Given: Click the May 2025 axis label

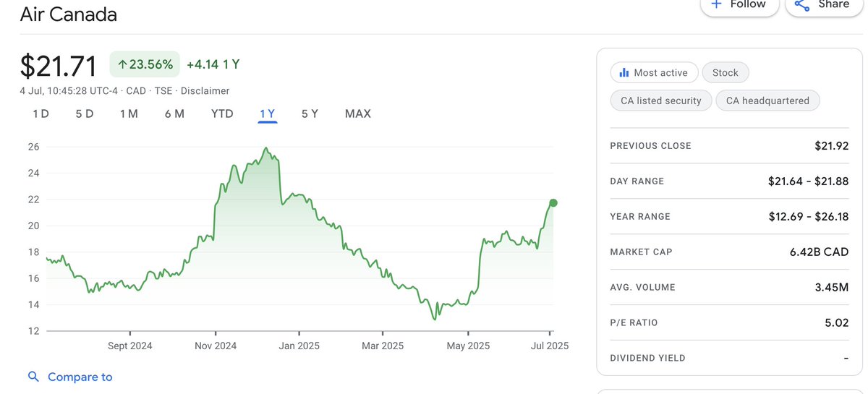Looking at the screenshot, I should [x=468, y=346].
